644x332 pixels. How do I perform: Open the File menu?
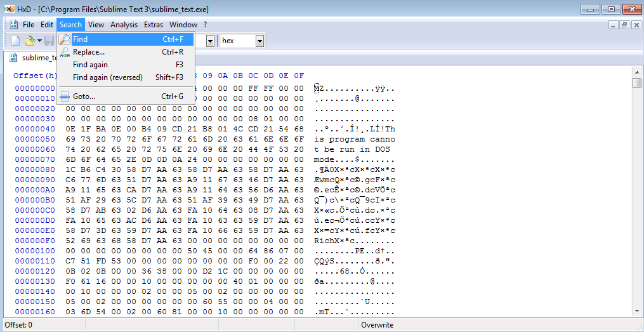(x=29, y=25)
